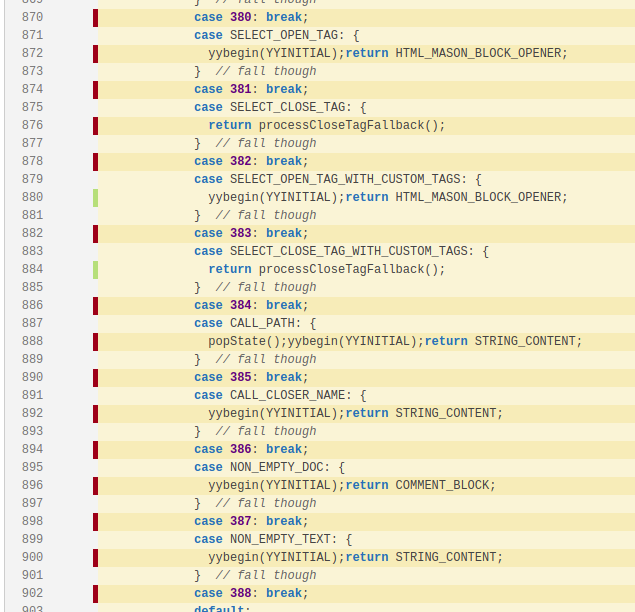635x612 pixels.
Task: Click the text 'case 381: break;'
Action: point(251,89)
